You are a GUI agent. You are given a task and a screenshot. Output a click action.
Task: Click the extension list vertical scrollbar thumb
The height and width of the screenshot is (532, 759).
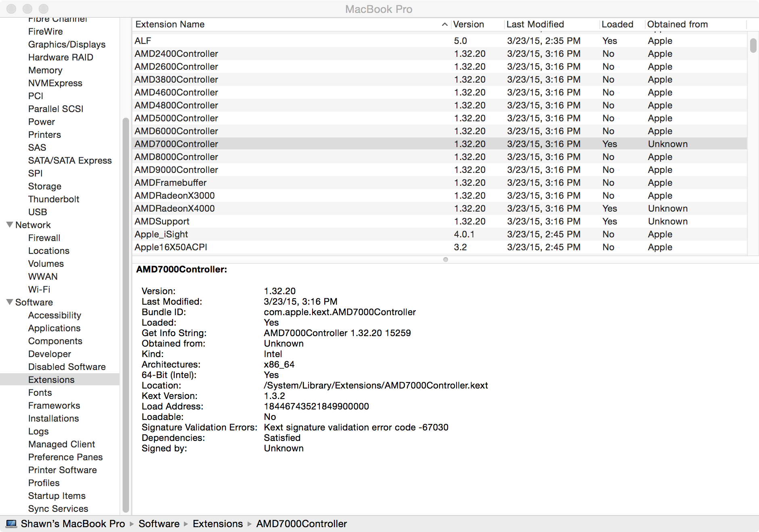pos(753,45)
